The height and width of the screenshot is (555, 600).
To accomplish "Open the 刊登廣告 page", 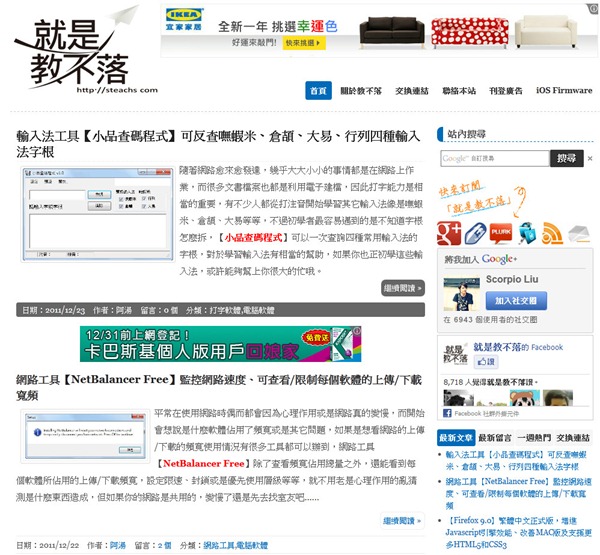I will (x=505, y=91).
